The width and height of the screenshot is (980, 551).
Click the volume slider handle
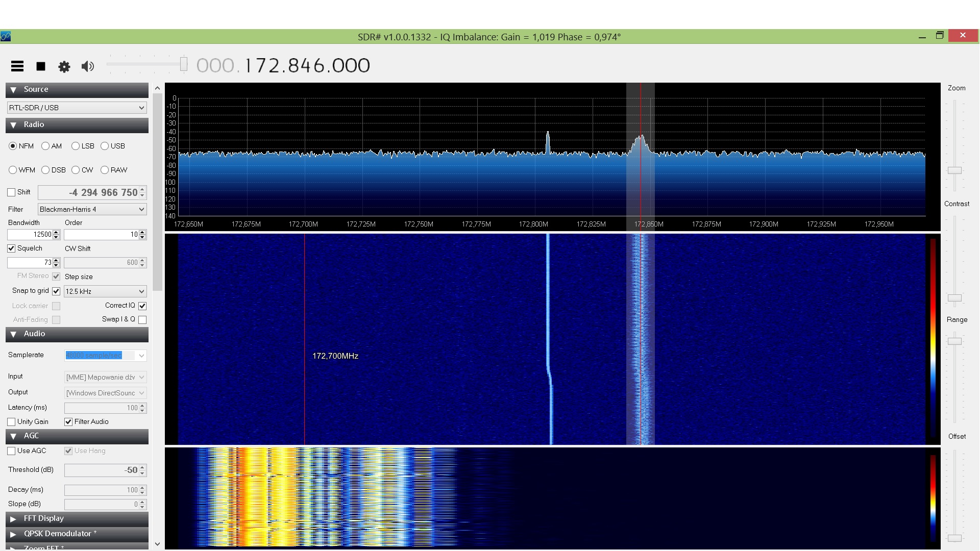pos(184,64)
